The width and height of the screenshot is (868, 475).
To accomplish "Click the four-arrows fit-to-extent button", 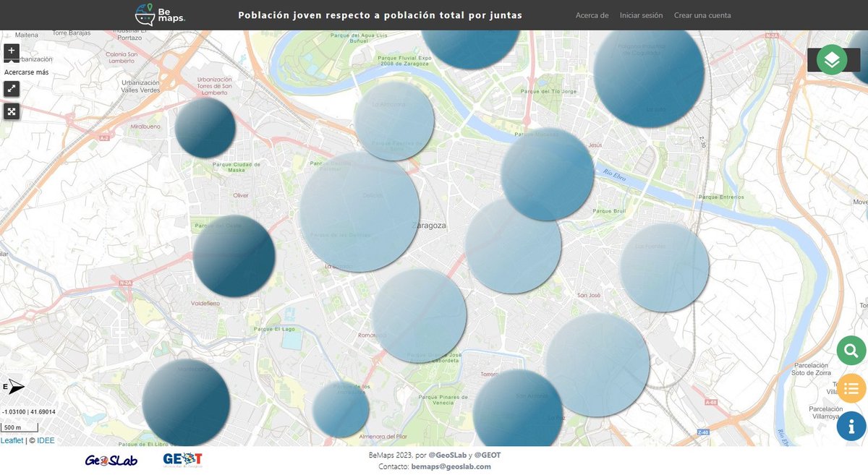I will [x=12, y=111].
